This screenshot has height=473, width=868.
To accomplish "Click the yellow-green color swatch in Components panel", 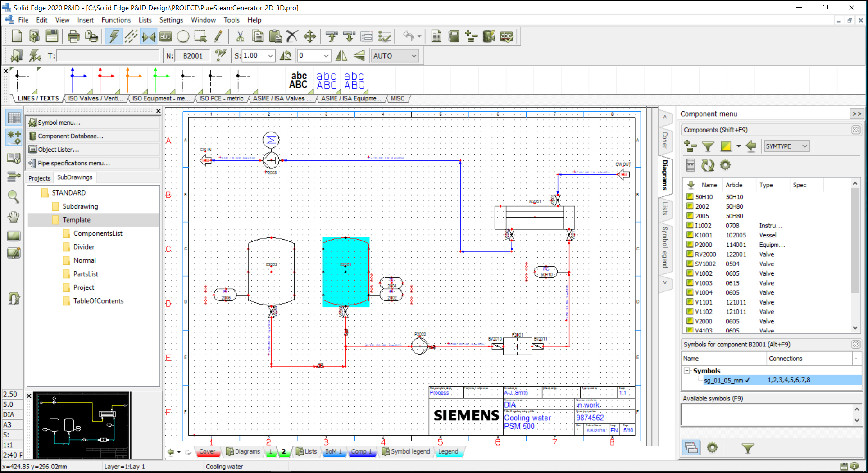I will point(726,146).
